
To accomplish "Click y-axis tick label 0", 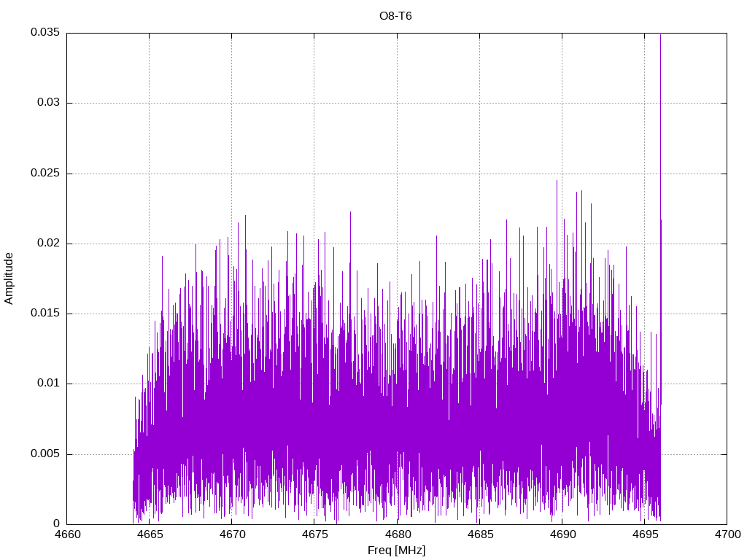I will tap(57, 524).
